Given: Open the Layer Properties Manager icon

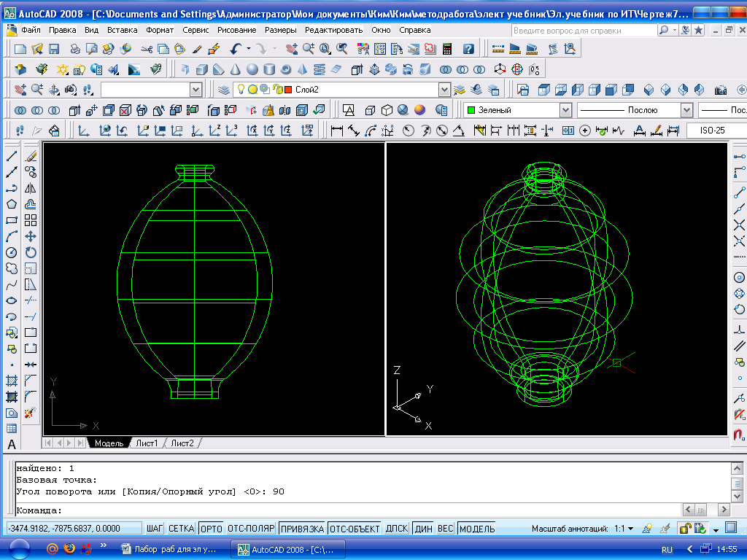Looking at the screenshot, I should 224,90.
